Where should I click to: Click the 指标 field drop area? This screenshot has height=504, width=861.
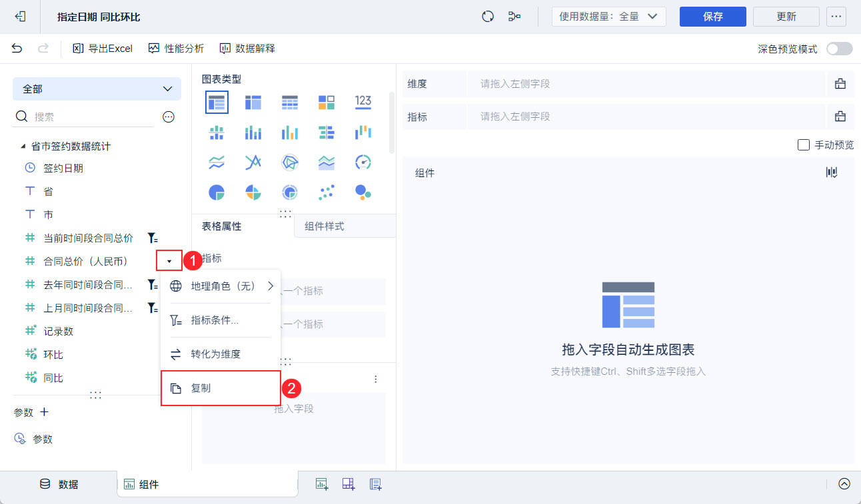click(646, 117)
